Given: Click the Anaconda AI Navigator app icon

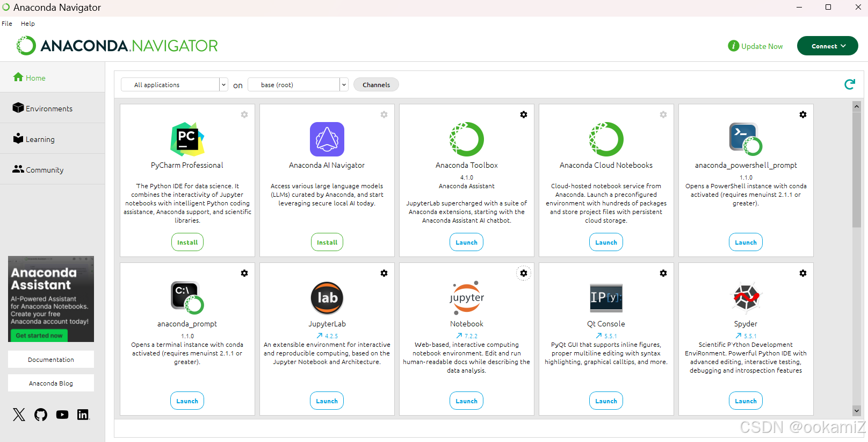Looking at the screenshot, I should pyautogui.click(x=327, y=139).
